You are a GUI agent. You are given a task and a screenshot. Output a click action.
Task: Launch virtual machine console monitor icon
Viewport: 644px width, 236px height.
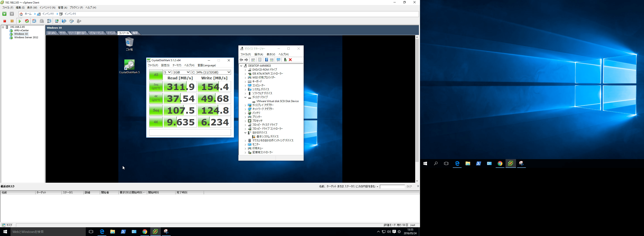(57, 21)
